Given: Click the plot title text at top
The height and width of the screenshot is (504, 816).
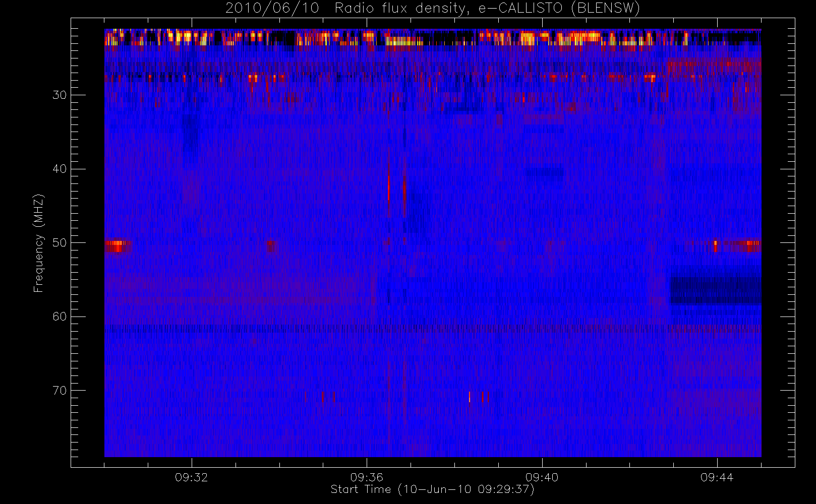Looking at the screenshot, I should click(x=433, y=9).
